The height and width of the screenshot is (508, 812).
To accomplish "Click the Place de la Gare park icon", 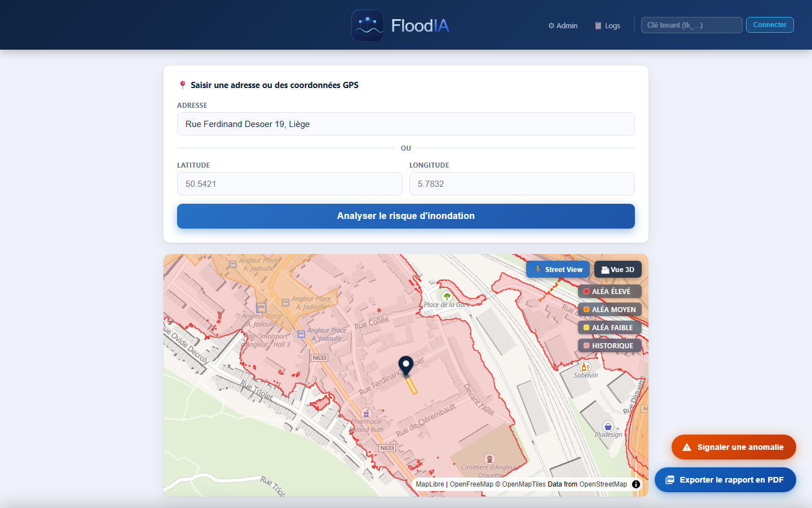I will 447,296.
